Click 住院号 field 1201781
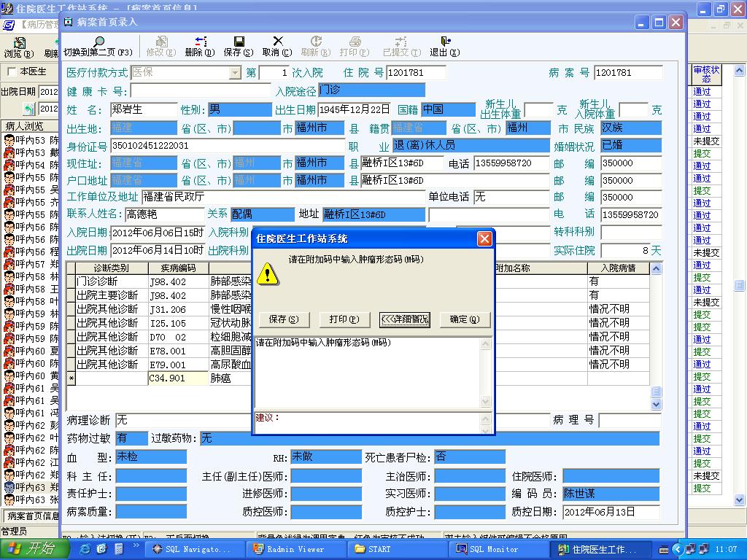The height and width of the screenshot is (560, 747). pyautogui.click(x=416, y=72)
